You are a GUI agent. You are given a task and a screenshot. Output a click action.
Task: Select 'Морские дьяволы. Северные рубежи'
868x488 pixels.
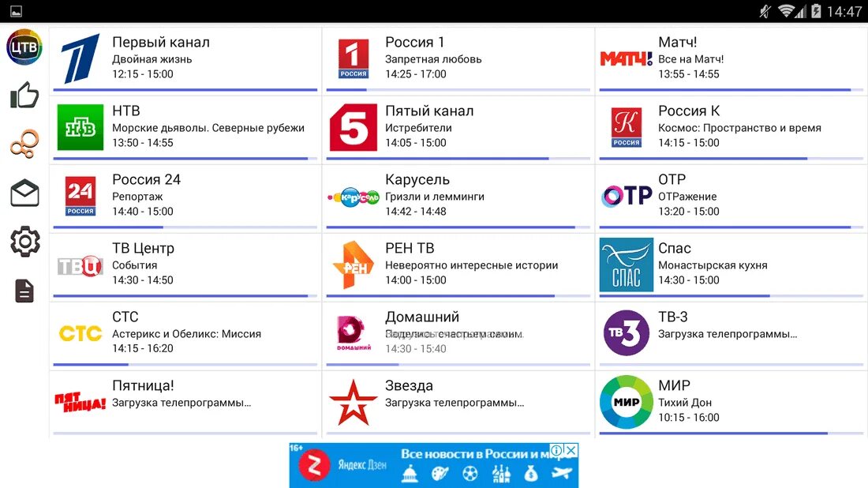coord(208,128)
